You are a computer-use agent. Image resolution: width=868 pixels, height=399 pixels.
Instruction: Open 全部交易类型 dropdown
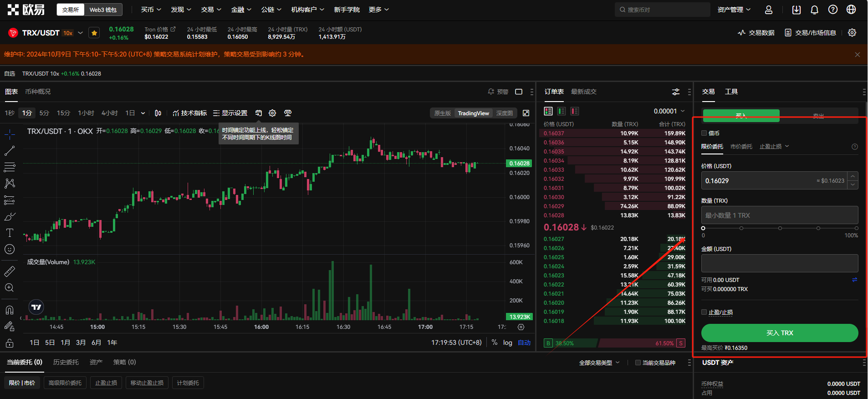click(x=599, y=363)
